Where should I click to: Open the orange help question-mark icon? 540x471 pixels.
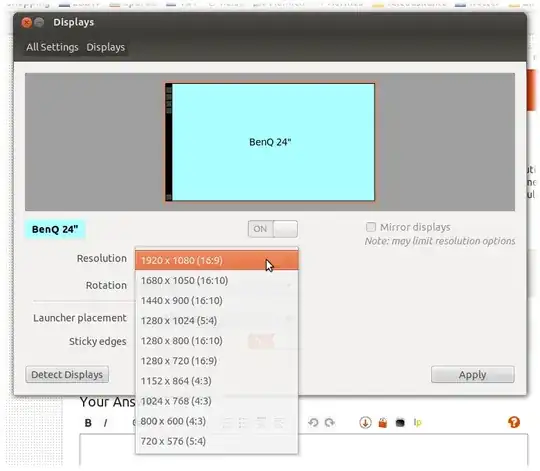(x=513, y=422)
